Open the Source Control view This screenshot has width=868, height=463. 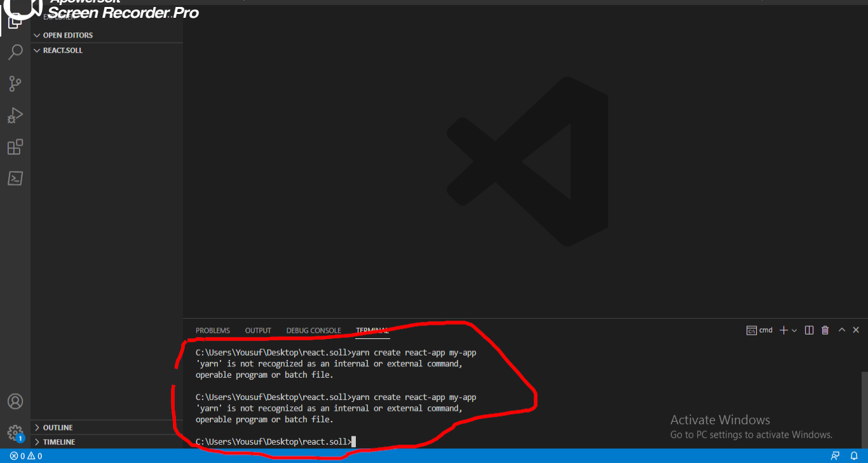point(15,83)
